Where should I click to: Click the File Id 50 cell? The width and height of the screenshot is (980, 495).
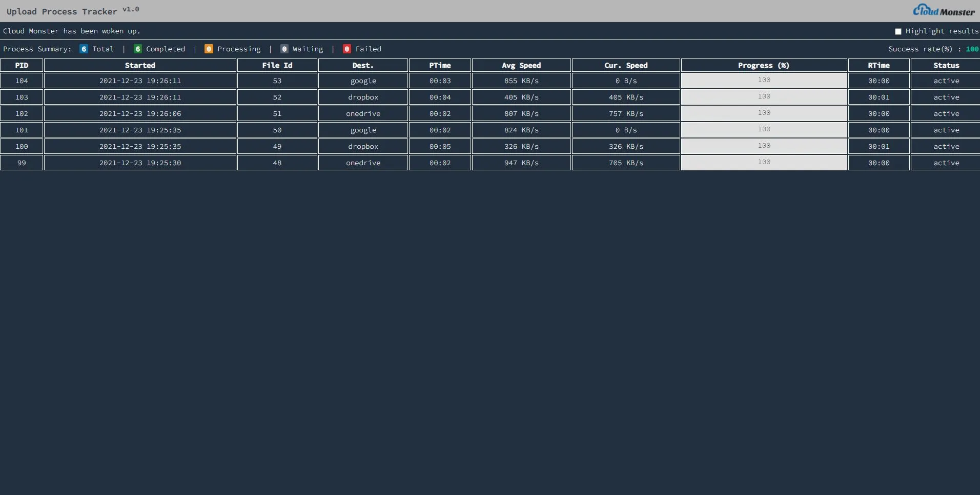(277, 130)
